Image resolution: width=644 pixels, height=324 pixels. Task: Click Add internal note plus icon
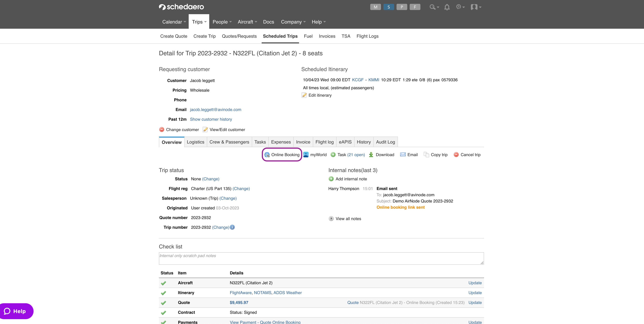(x=331, y=179)
